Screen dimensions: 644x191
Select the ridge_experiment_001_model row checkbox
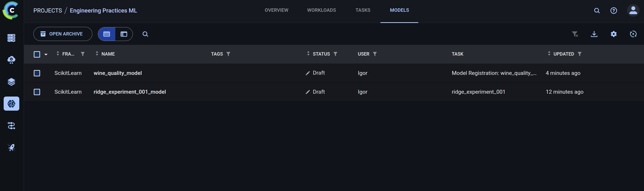pos(37,92)
